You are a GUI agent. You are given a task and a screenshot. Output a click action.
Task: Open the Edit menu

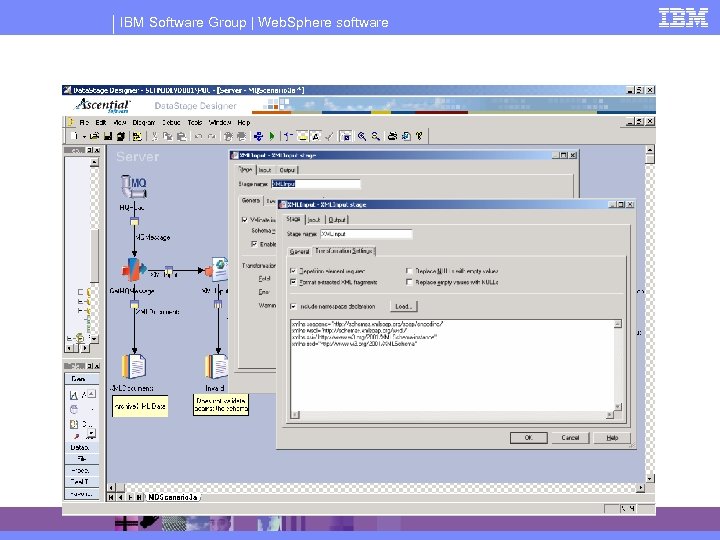tap(101, 123)
